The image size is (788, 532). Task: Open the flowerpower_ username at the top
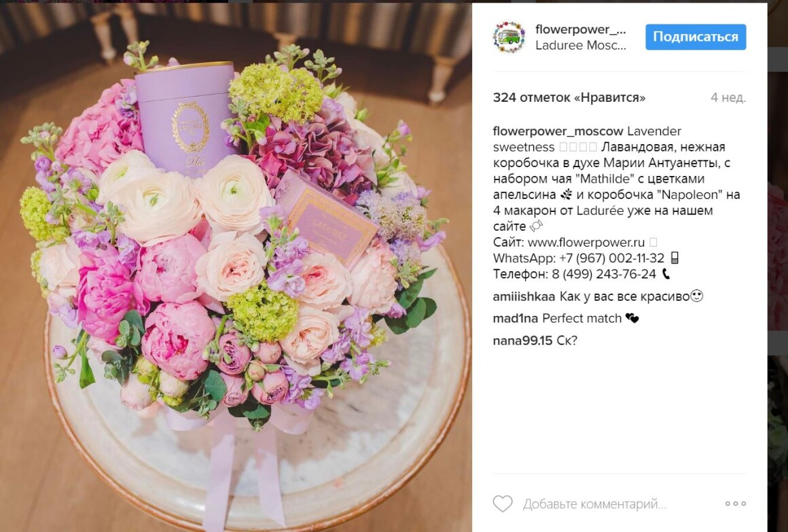[580, 29]
